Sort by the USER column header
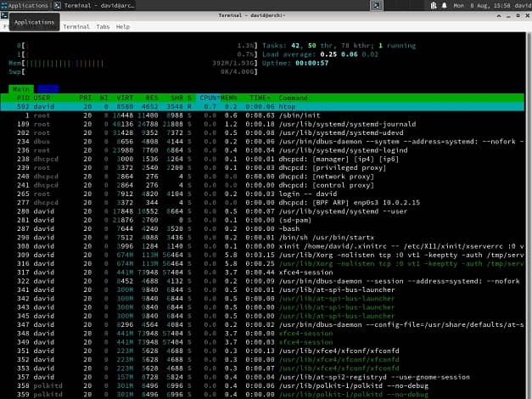The image size is (532, 399). (x=42, y=98)
